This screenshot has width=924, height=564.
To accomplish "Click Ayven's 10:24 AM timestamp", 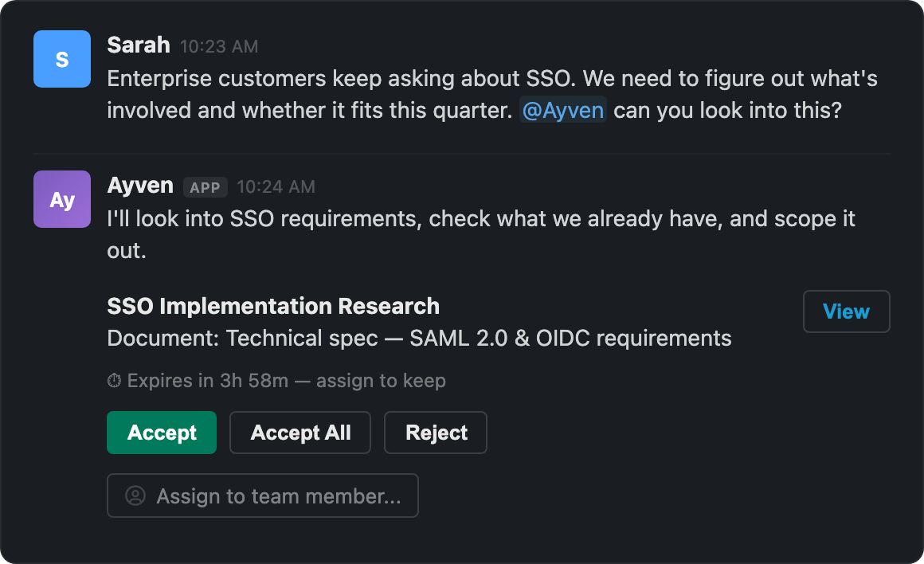I will tap(276, 187).
